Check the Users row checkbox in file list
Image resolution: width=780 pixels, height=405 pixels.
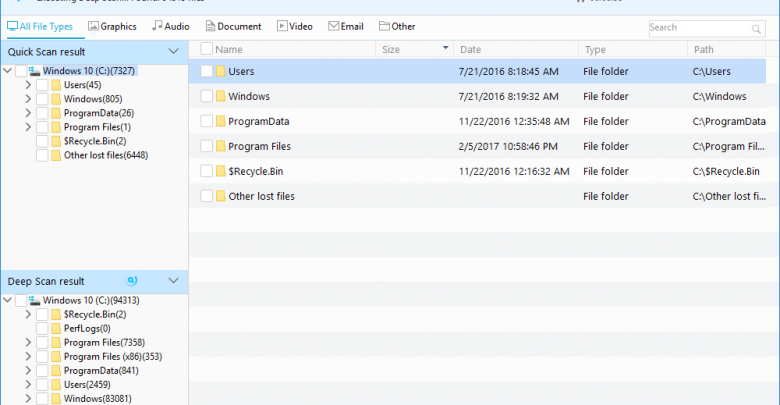click(x=206, y=71)
